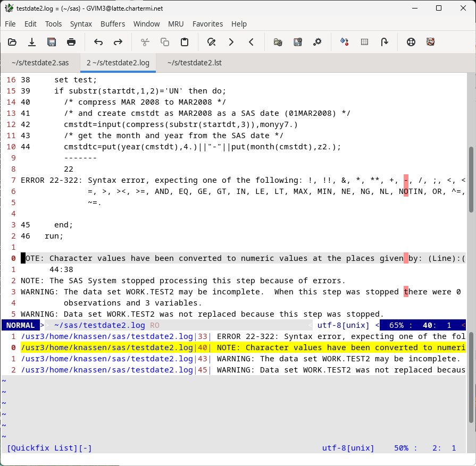
Task: Click the Save all floppy disk icon
Action: [52, 42]
